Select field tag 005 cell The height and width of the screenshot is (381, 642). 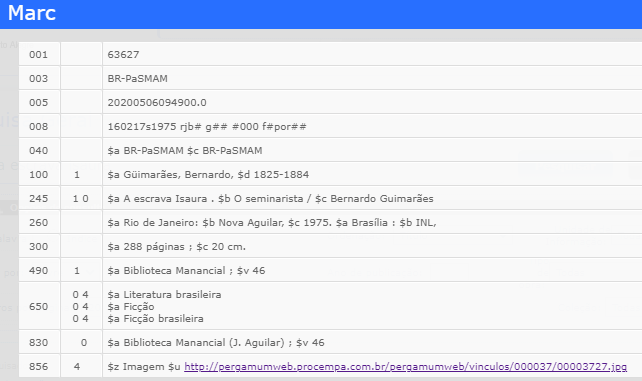tap(38, 102)
